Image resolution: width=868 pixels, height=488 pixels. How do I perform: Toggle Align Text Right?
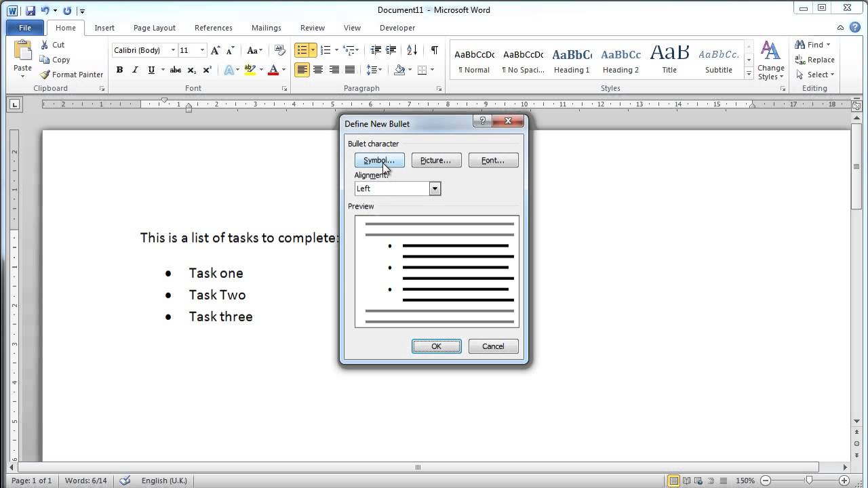pyautogui.click(x=334, y=70)
